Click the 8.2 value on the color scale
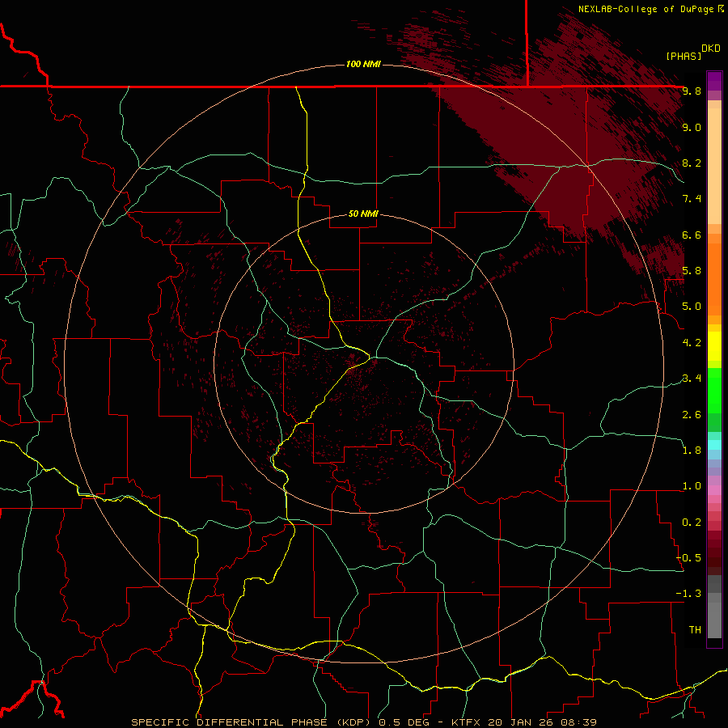 coord(692,163)
